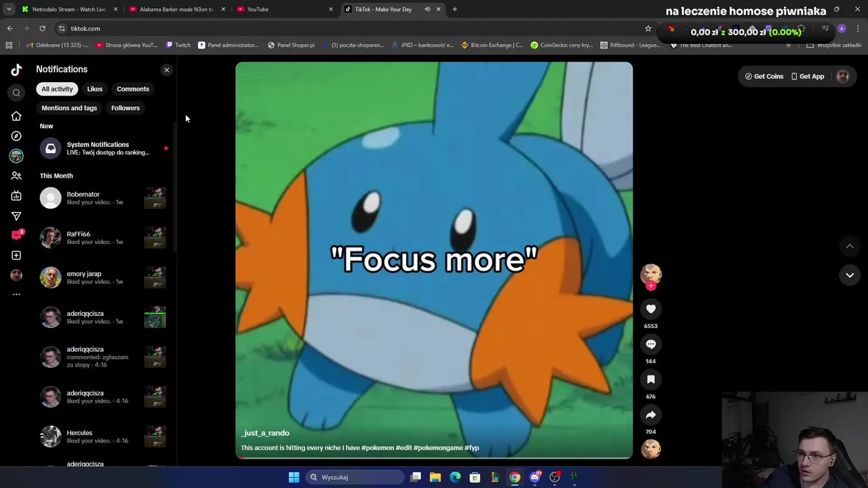Bookmark this page with star icon

[x=648, y=28]
